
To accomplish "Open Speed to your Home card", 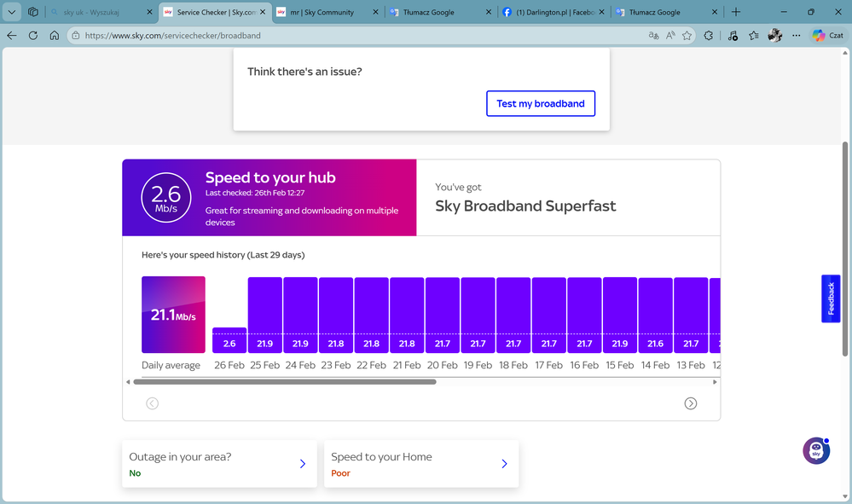I will click(421, 464).
